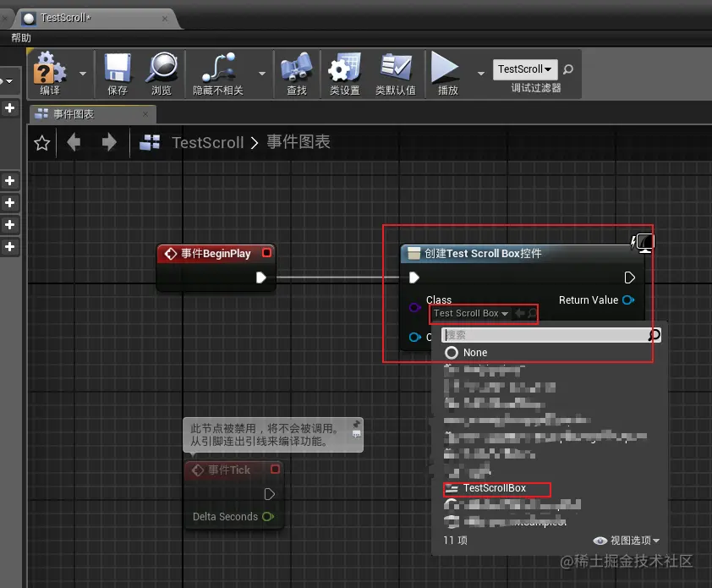Save the blueprint with 保存 icon
This screenshot has width=712, height=588.
point(118,74)
